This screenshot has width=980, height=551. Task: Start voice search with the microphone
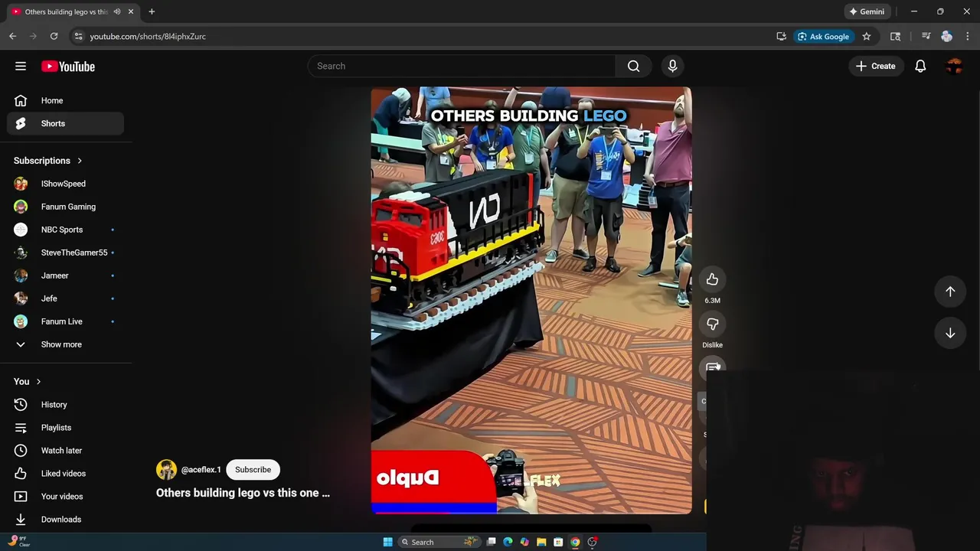click(x=673, y=66)
